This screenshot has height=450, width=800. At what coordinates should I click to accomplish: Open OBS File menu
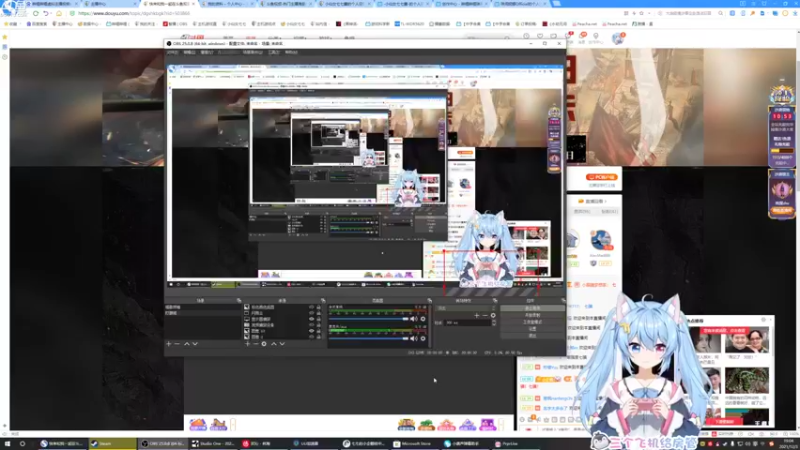(172, 52)
